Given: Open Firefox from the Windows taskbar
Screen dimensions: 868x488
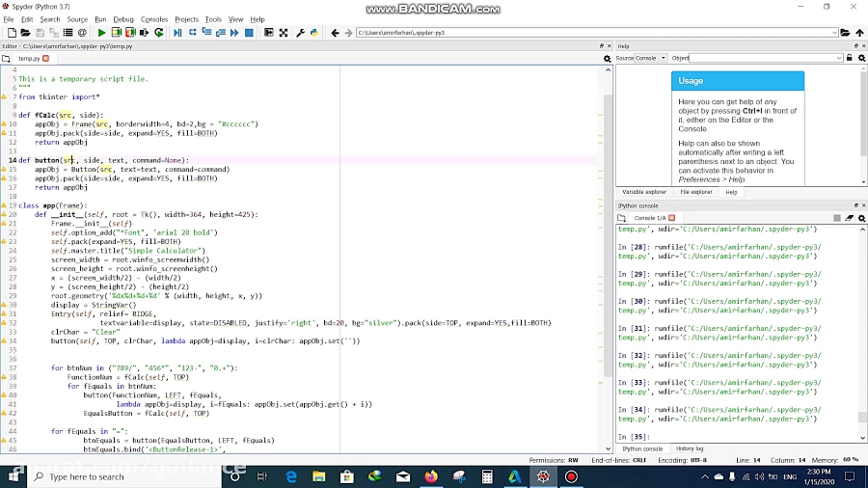Looking at the screenshot, I should [x=430, y=476].
